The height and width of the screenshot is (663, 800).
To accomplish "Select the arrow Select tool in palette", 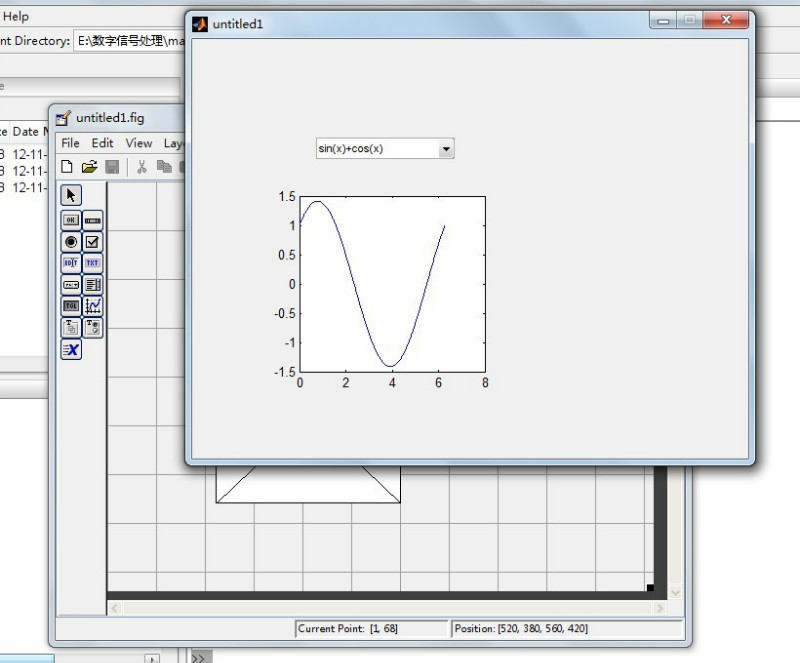I will click(x=71, y=195).
